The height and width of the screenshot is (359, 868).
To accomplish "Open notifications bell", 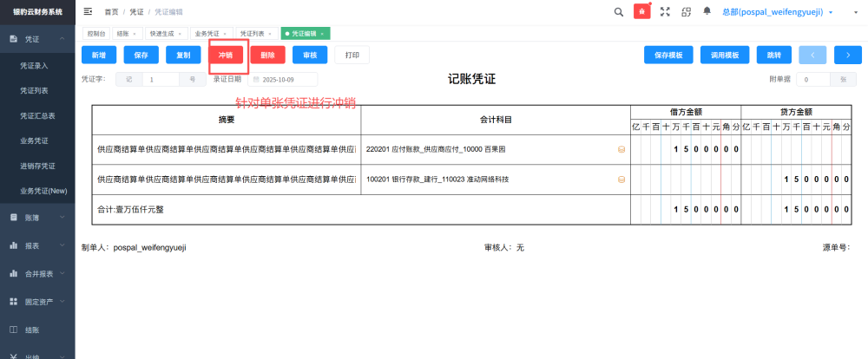I will point(707,11).
